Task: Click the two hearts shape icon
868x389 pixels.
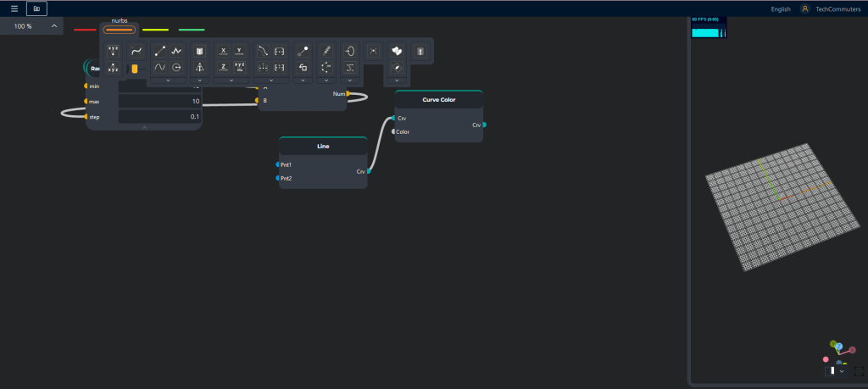Action: (x=397, y=52)
